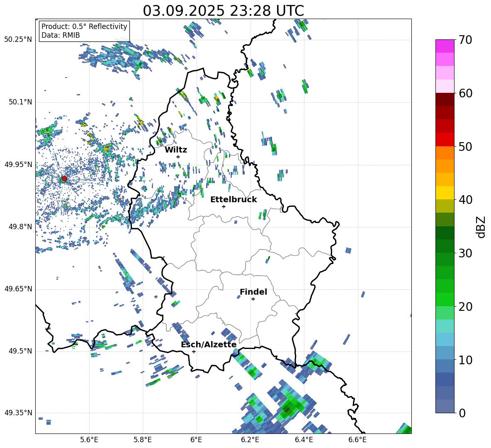
Task: Click the 49.5°N latitude label
Action: (x=20, y=351)
